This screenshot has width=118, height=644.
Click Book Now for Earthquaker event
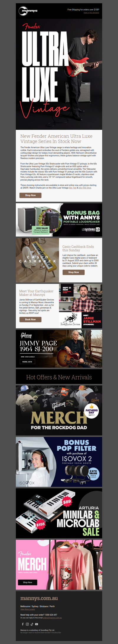coord(30,319)
